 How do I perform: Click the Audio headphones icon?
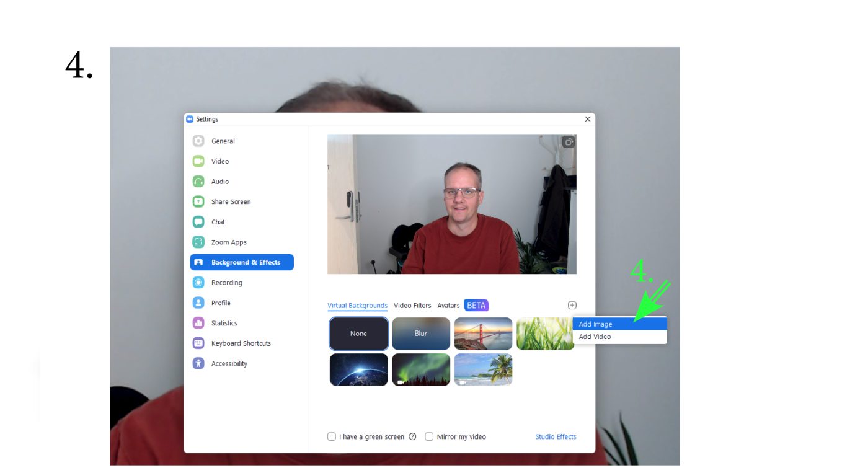coord(198,182)
